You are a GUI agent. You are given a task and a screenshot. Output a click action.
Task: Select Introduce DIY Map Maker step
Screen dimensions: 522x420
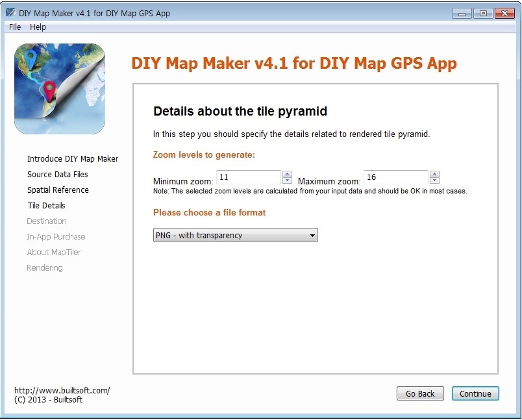click(x=73, y=159)
